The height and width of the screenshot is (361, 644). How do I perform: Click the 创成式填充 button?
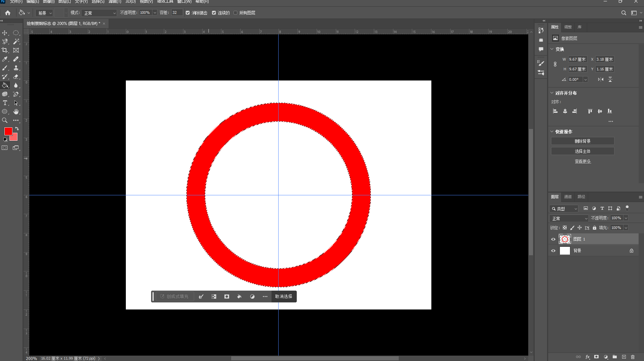[x=174, y=297]
